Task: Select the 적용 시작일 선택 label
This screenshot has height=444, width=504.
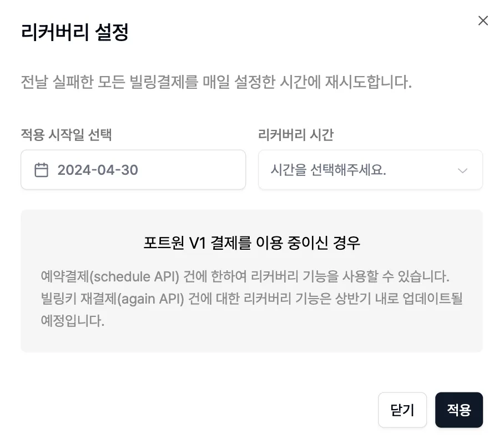Action: coord(65,135)
